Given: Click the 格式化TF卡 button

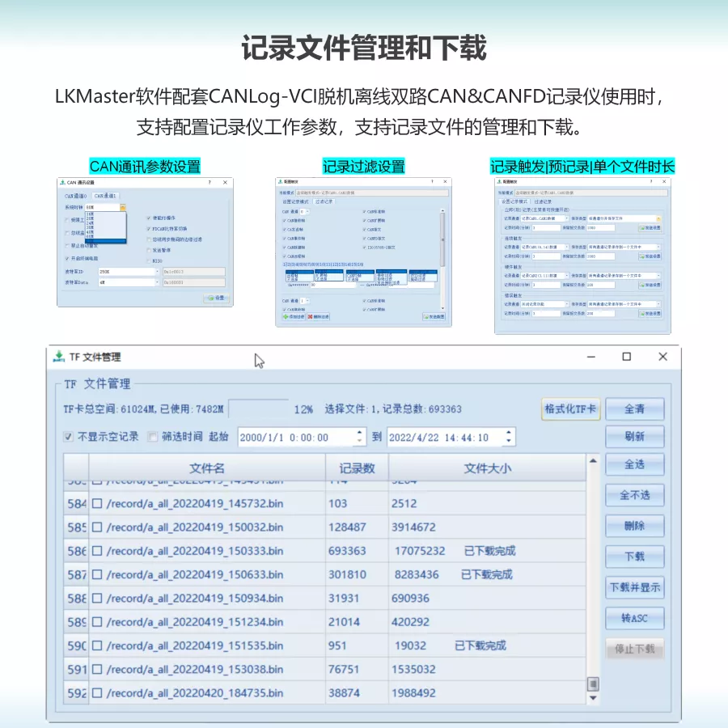Looking at the screenshot, I should click(x=570, y=409).
